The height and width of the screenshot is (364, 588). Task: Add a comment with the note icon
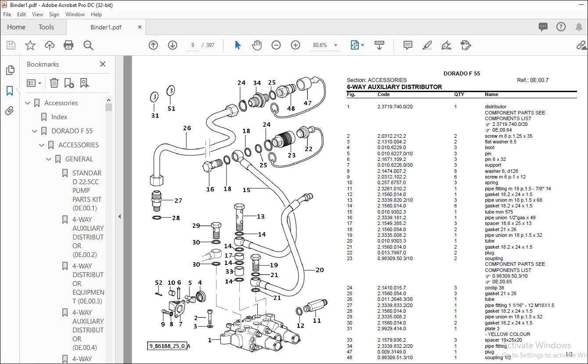tap(408, 45)
